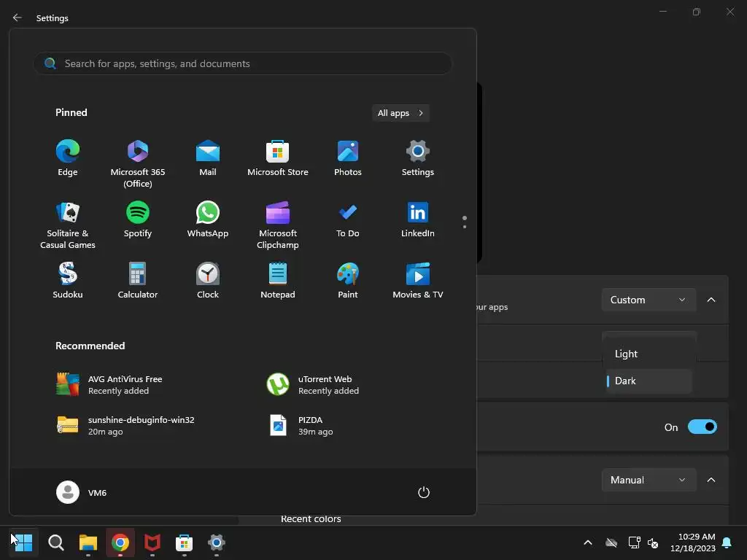747x560 pixels.
Task: Click the OneDrive cloud tray icon
Action: pyautogui.click(x=611, y=542)
